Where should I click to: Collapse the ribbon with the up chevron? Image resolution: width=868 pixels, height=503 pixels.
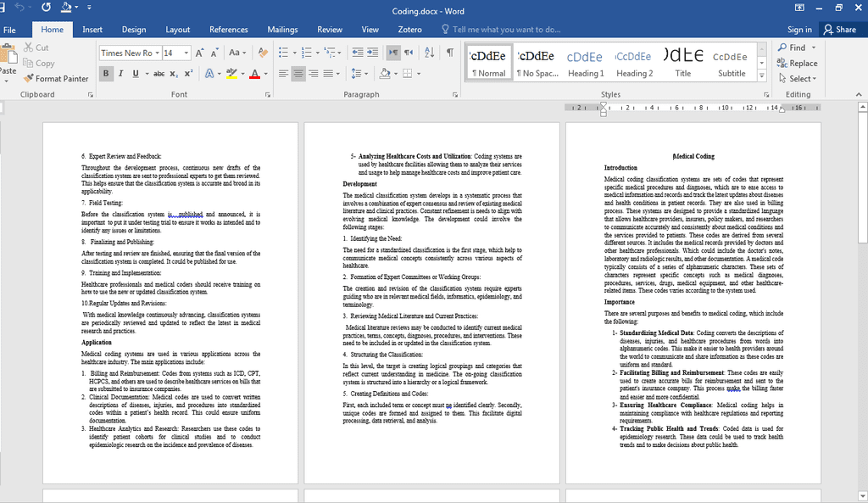(859, 95)
